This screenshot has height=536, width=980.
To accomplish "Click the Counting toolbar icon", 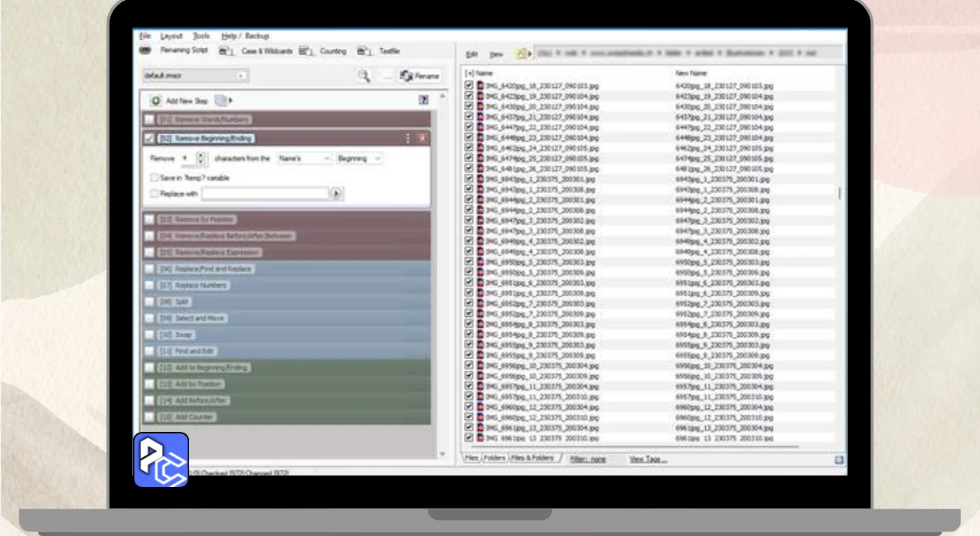I will pos(306,51).
